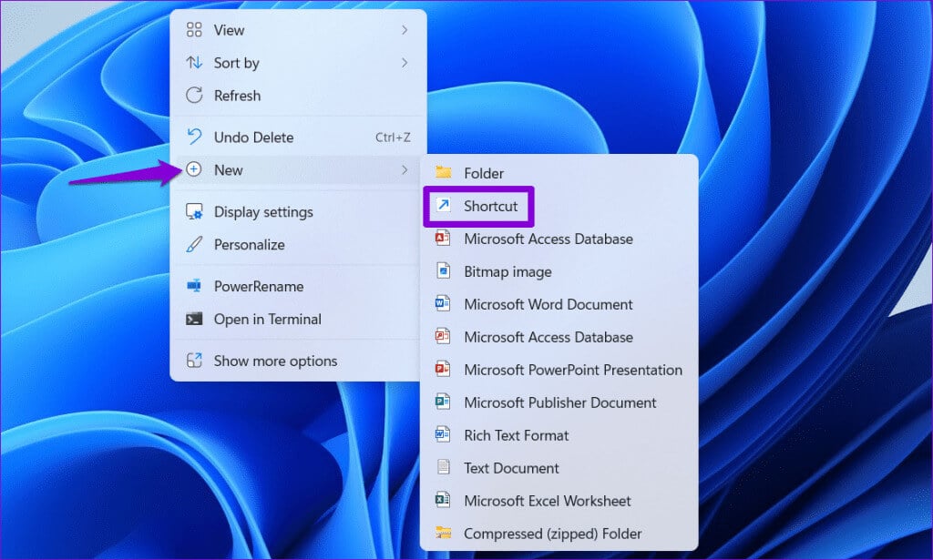The width and height of the screenshot is (933, 560).
Task: Click the Undo Delete curved arrow icon
Action: [x=194, y=137]
